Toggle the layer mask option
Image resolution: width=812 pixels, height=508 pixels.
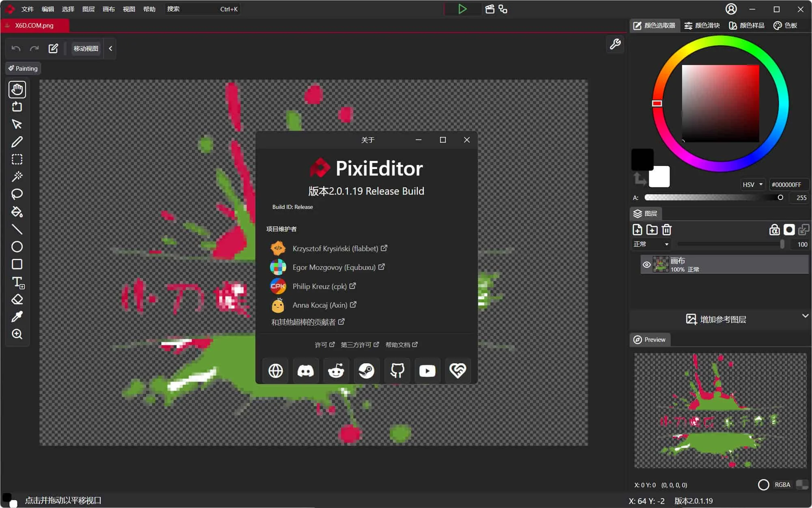point(789,230)
